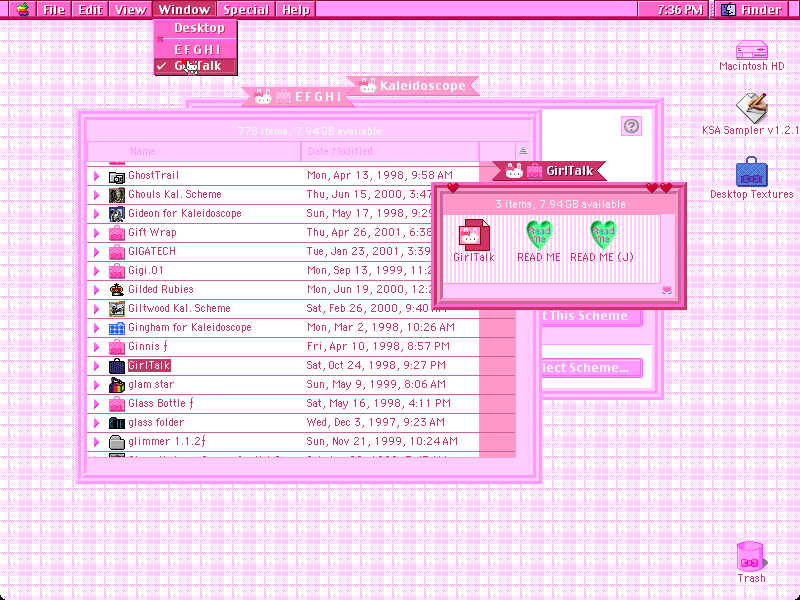Click the Ghouls Kal. Scheme icon
The width and height of the screenshot is (800, 600).
click(x=117, y=195)
